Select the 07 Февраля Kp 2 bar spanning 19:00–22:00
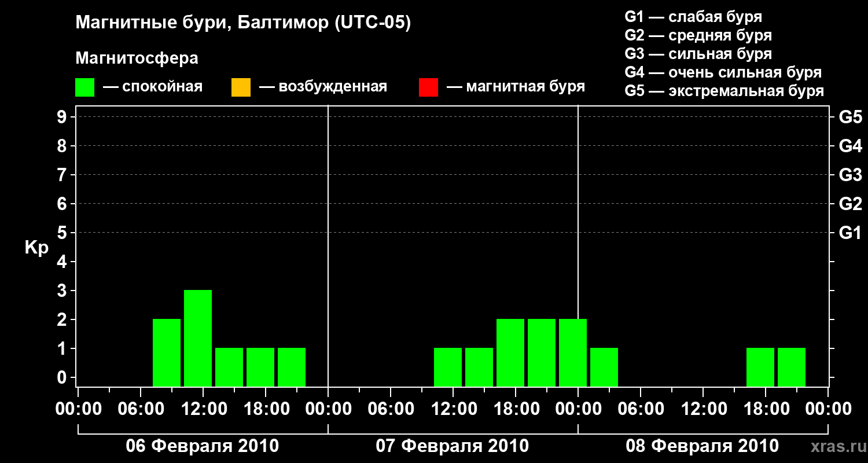The height and width of the screenshot is (463, 868). coord(542,352)
